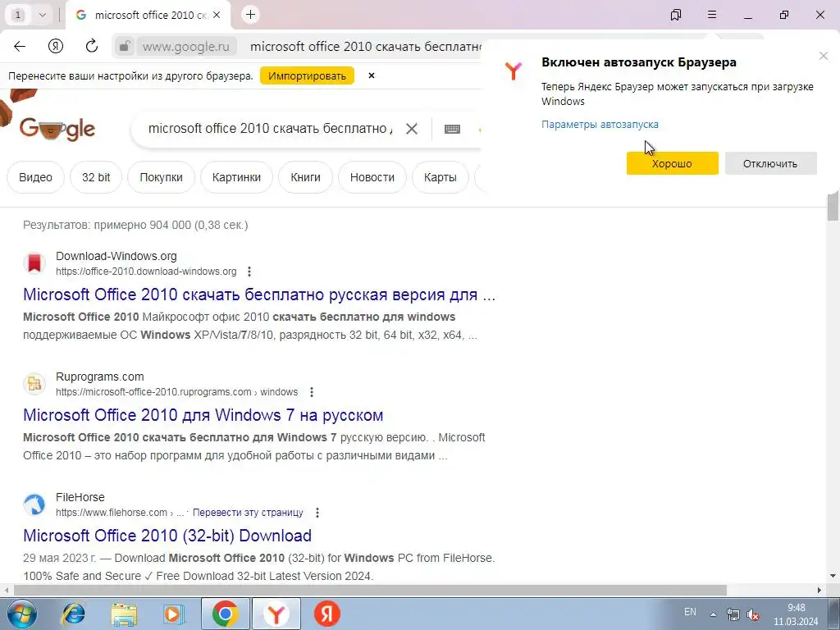Image resolution: width=840 pixels, height=630 pixels.
Task: Click Отключить to disable autostart
Action: point(770,163)
